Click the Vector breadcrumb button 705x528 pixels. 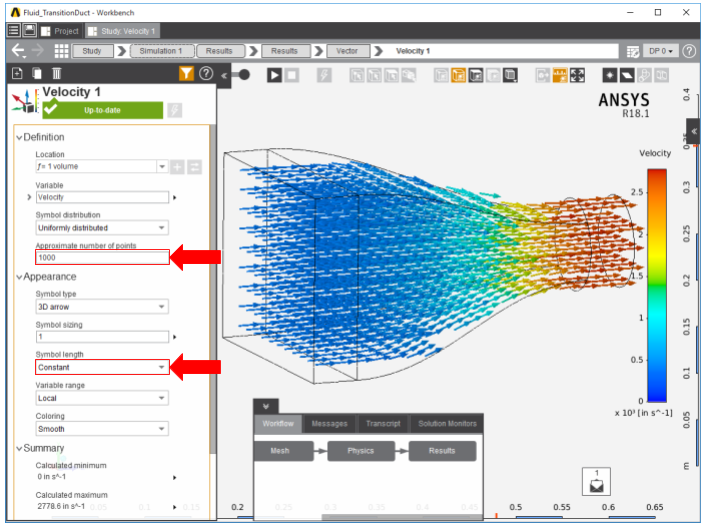(348, 51)
